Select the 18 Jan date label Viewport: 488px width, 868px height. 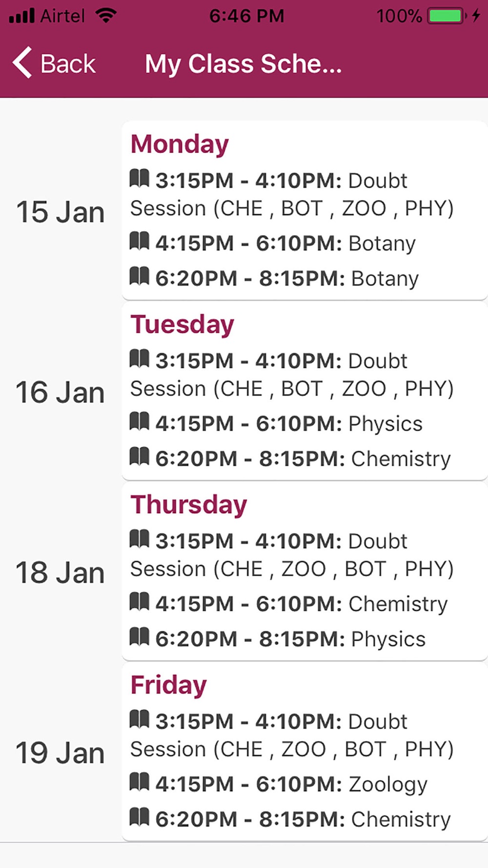61,573
